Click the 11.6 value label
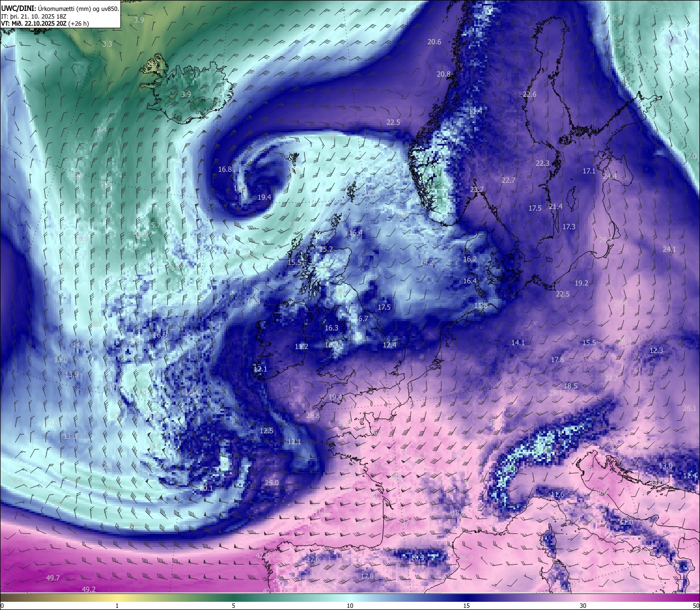Image resolution: width=700 pixels, height=610 pixels. (x=557, y=495)
